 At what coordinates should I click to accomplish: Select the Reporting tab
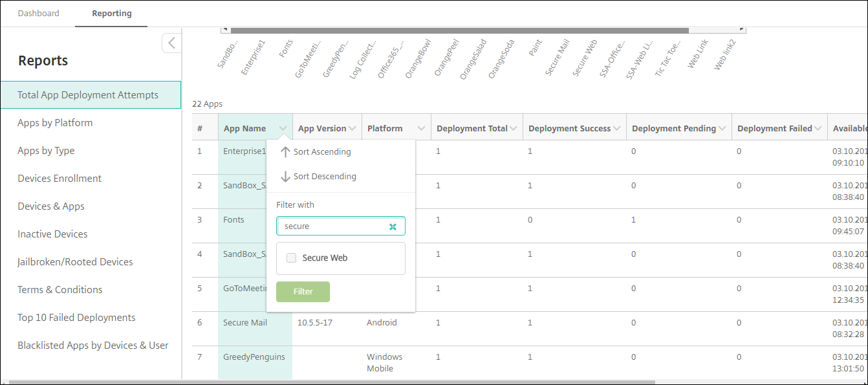111,13
